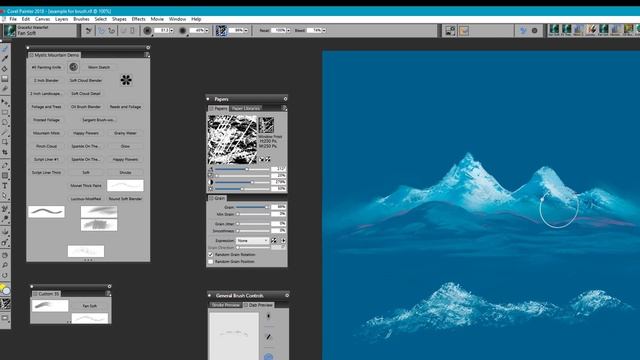The height and width of the screenshot is (360, 640).
Task: Open the paper thumbnail selector flyout
Action: click(266, 125)
